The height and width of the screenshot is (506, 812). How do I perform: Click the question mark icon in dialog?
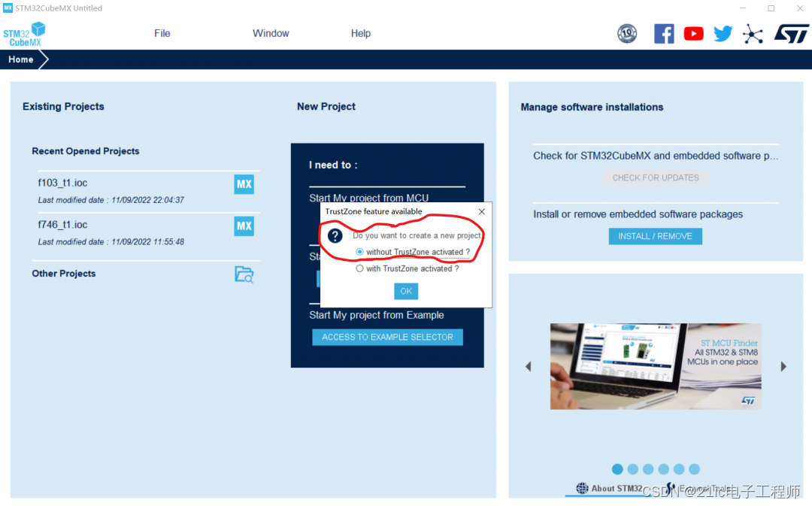point(335,236)
